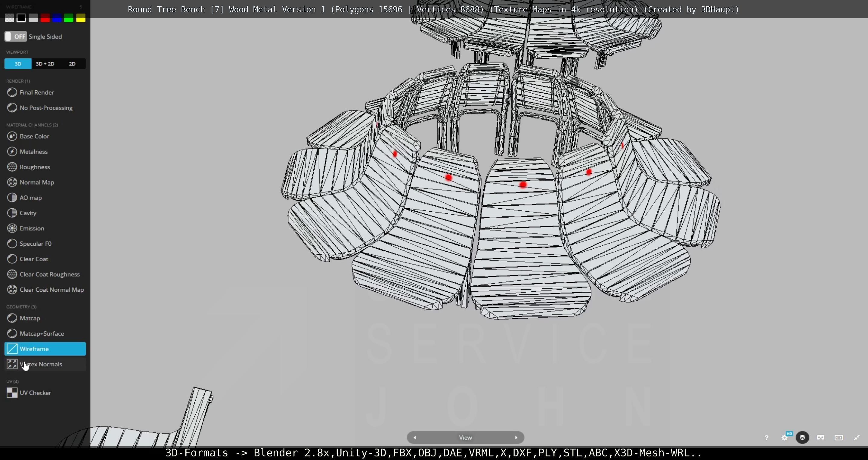Switch viewport to 2D tab
The image size is (868, 460).
(x=72, y=64)
